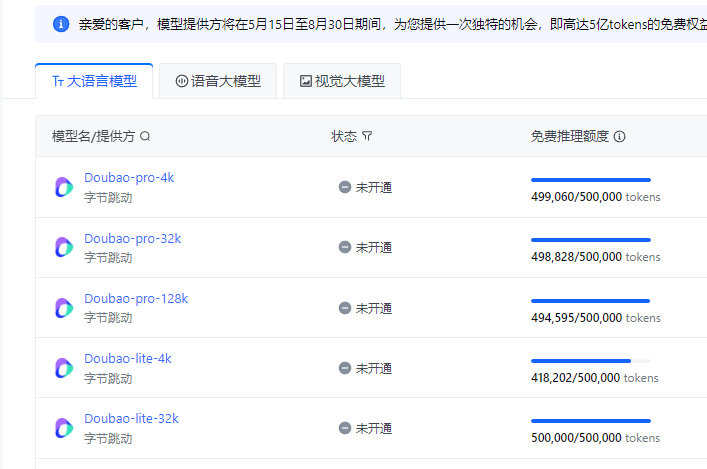Image resolution: width=707 pixels, height=469 pixels.
Task: Open the filter icon next to 状态
Action: tap(367, 136)
